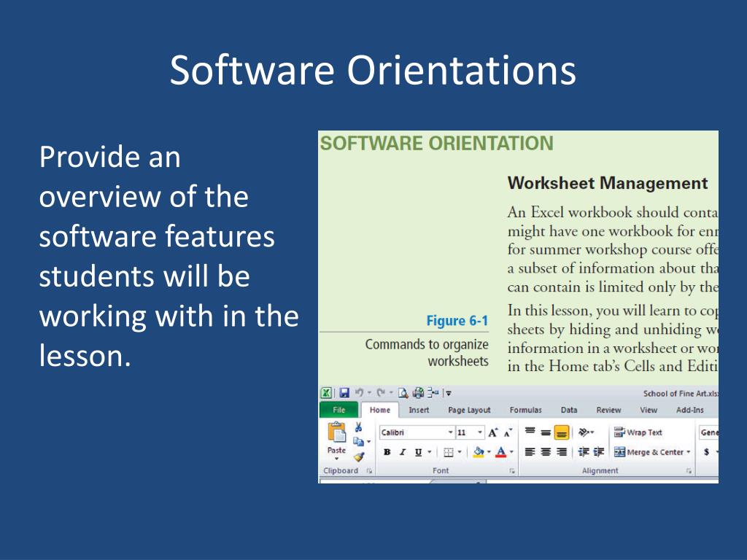Open the File tab
The image size is (747, 560).
coord(338,410)
